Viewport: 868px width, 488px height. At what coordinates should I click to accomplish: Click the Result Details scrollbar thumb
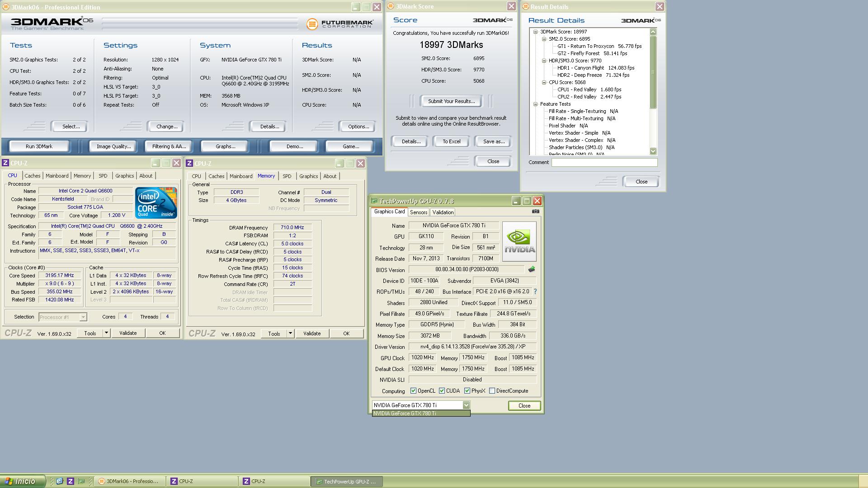pos(653,72)
